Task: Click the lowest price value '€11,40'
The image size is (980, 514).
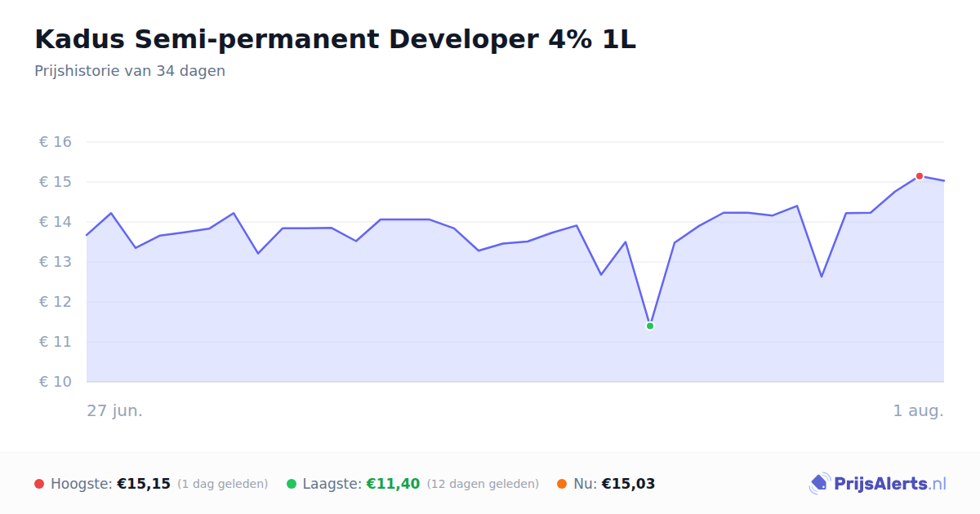Action: [393, 484]
